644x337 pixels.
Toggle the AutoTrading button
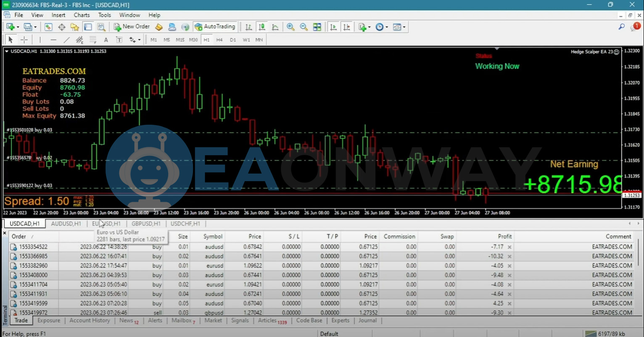pos(215,26)
